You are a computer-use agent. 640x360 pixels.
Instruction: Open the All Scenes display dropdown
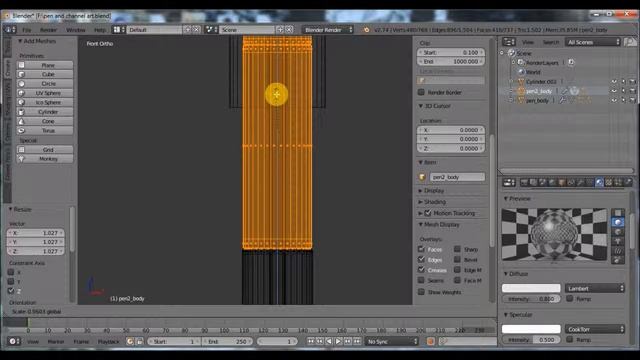[x=593, y=42]
